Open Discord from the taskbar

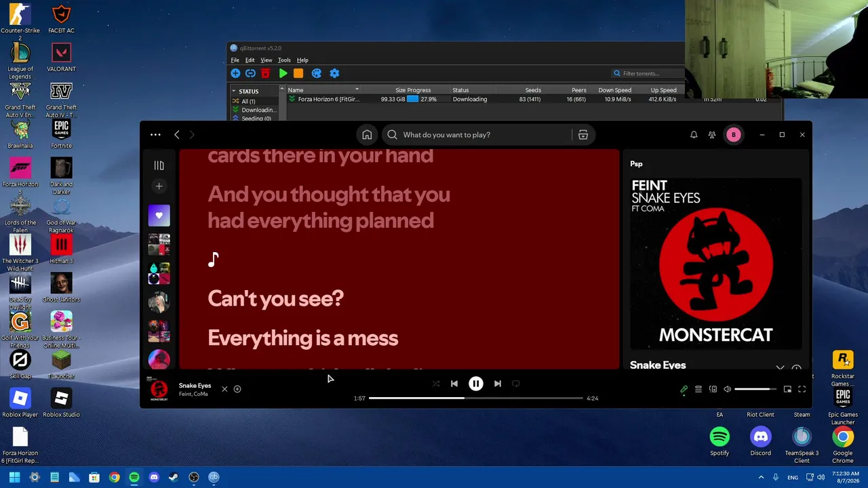point(154,477)
